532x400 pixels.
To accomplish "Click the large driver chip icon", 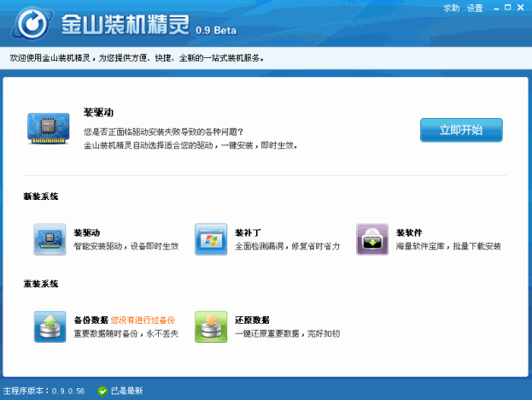I will point(48,128).
